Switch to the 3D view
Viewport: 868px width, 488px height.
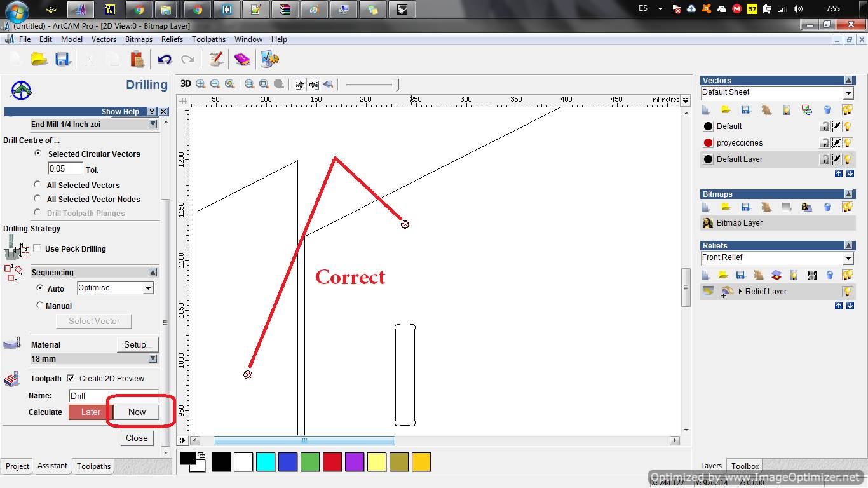(x=186, y=84)
